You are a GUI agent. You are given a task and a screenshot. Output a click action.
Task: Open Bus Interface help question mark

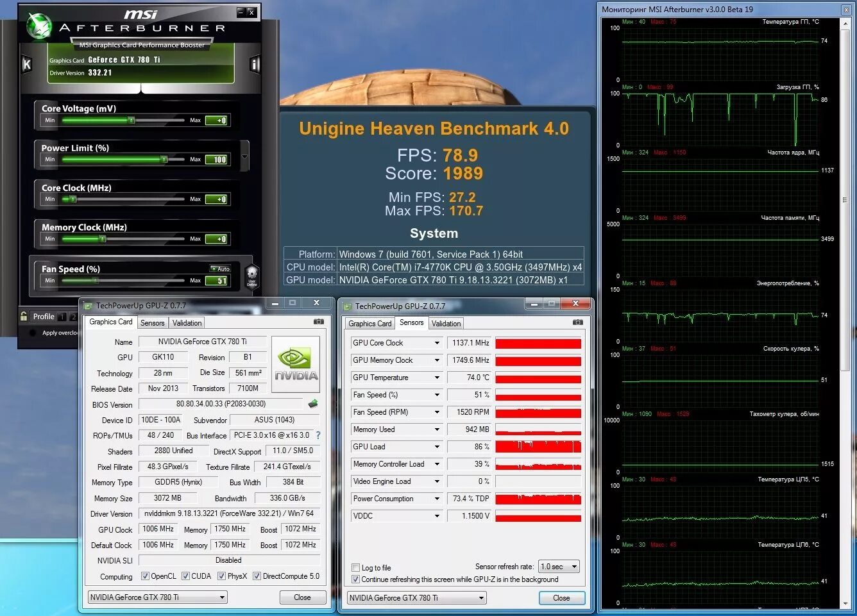pos(318,435)
